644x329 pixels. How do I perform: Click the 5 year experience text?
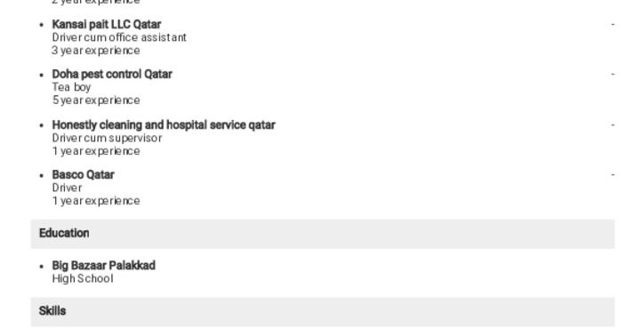[x=96, y=100]
